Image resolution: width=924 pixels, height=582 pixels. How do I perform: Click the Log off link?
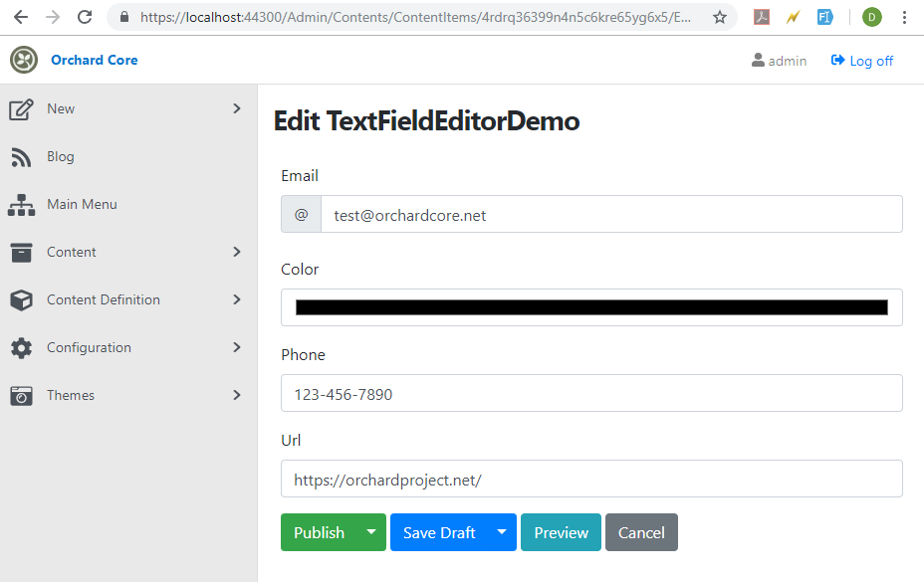pyautogui.click(x=862, y=61)
